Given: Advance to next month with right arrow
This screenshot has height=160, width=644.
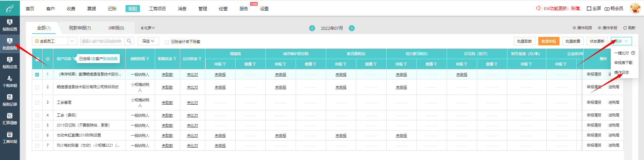Looking at the screenshot, I should pyautogui.click(x=352, y=28).
